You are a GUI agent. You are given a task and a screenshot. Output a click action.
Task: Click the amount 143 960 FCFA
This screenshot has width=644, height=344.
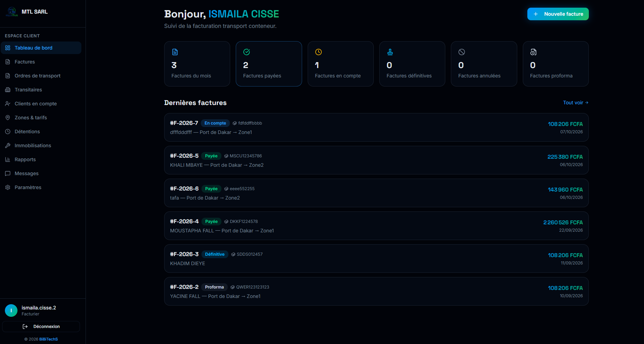pos(565,189)
